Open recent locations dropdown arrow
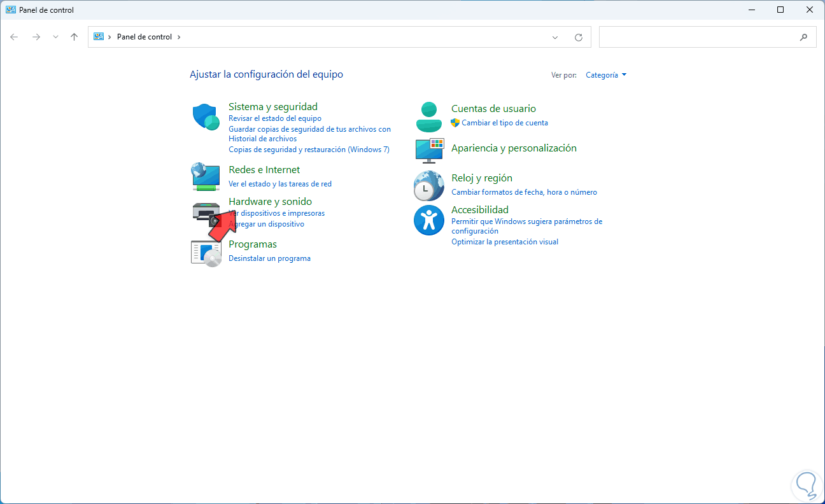This screenshot has width=825, height=504. tap(55, 37)
